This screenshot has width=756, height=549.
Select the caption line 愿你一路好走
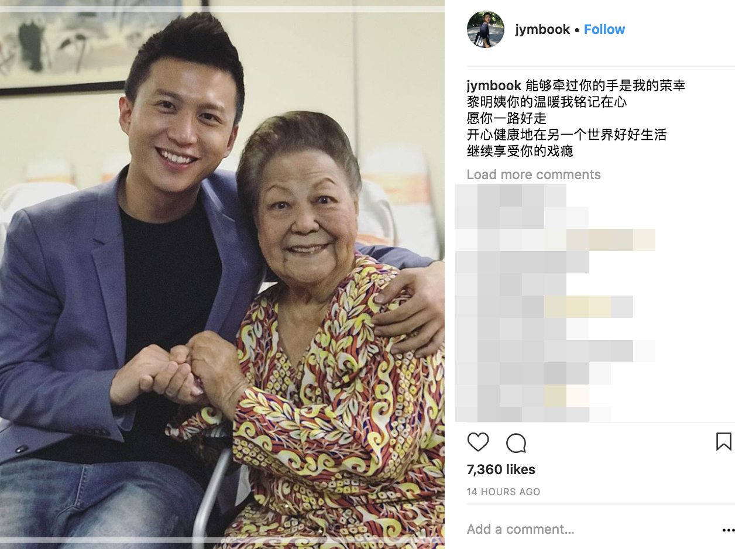tap(507, 118)
